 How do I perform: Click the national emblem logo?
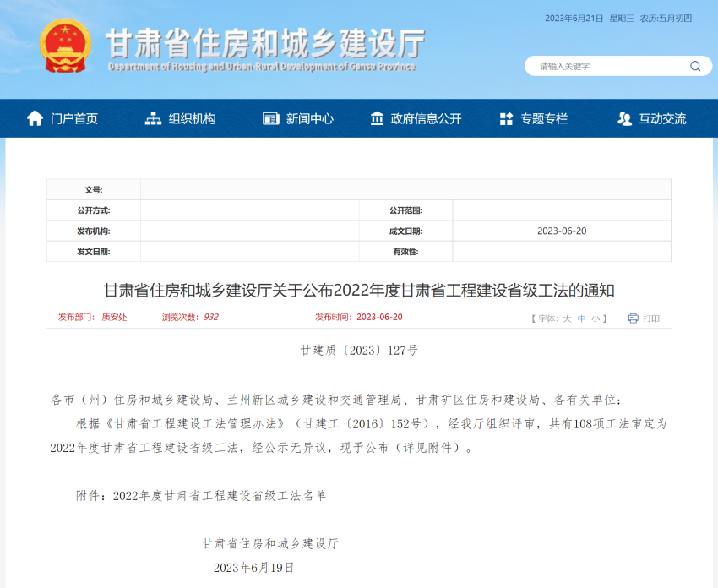[x=65, y=46]
